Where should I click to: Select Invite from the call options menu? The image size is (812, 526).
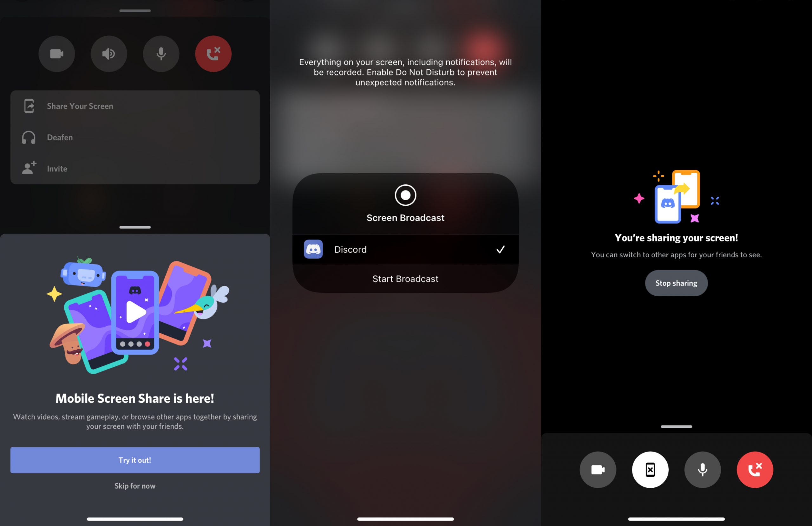(x=57, y=168)
